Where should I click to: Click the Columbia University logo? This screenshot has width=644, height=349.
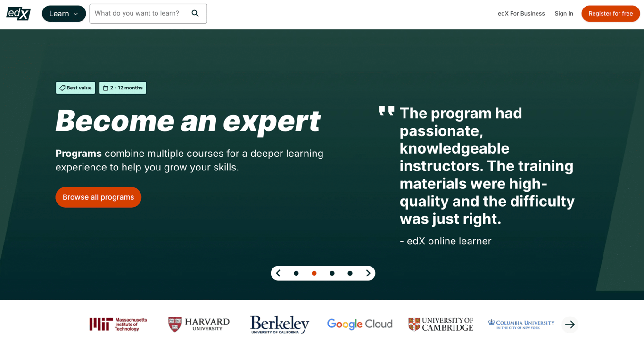click(x=521, y=324)
